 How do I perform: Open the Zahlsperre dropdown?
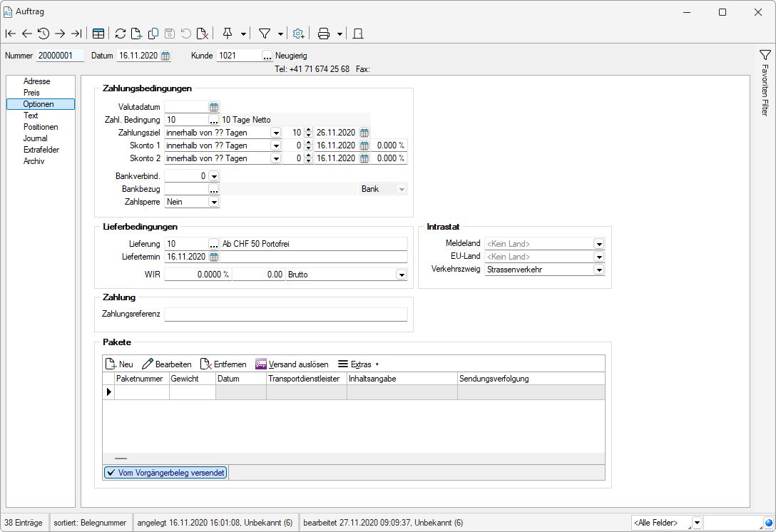(213, 202)
